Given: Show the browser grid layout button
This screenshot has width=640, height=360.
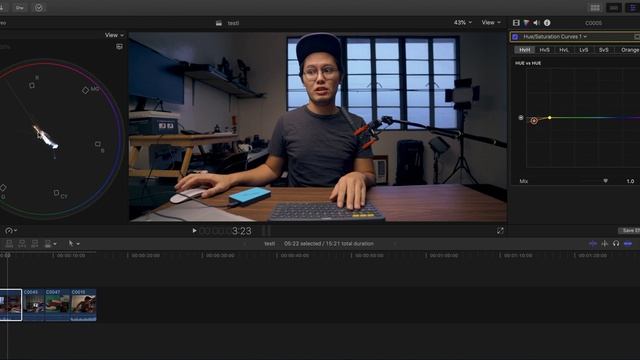Looking at the screenshot, I should 595,8.
